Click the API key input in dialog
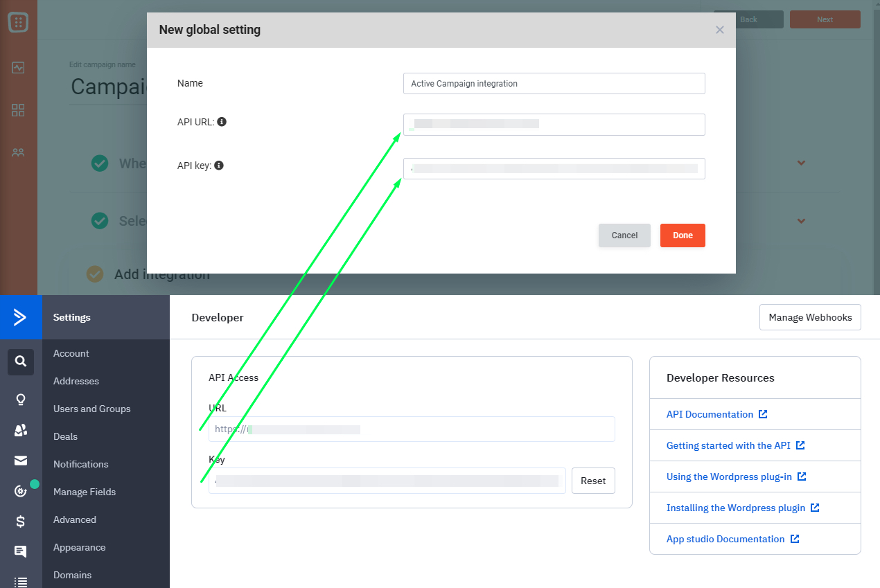This screenshot has height=588, width=880. coord(554,168)
